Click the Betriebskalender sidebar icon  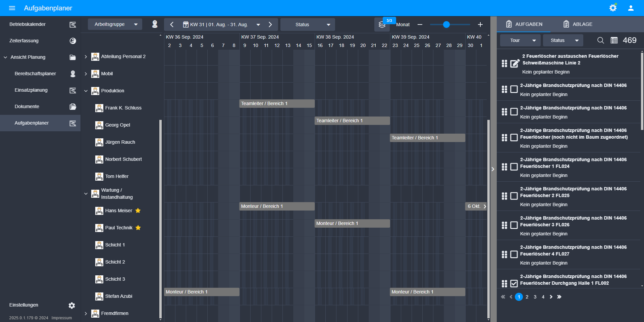coord(73,25)
